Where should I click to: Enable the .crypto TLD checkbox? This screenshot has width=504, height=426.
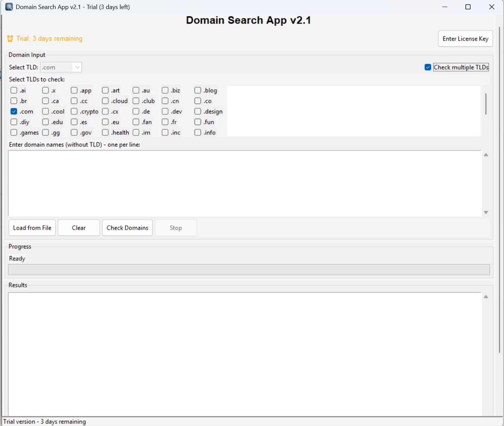tap(74, 111)
